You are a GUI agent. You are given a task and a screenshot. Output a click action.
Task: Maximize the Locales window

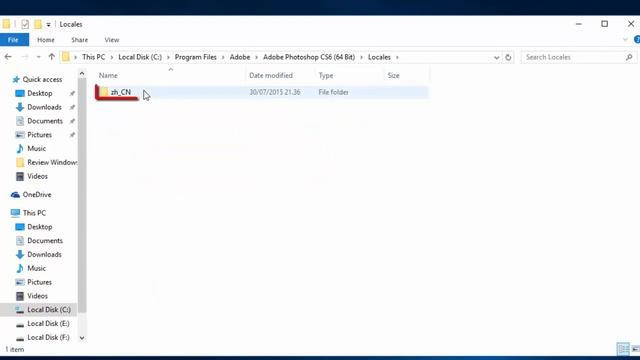pos(604,24)
